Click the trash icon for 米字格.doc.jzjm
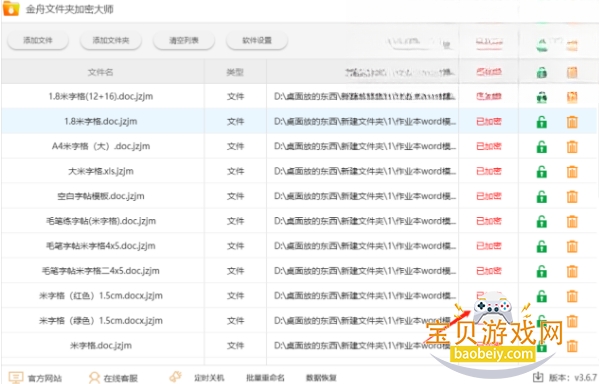This screenshot has height=384, width=599. coord(572,346)
